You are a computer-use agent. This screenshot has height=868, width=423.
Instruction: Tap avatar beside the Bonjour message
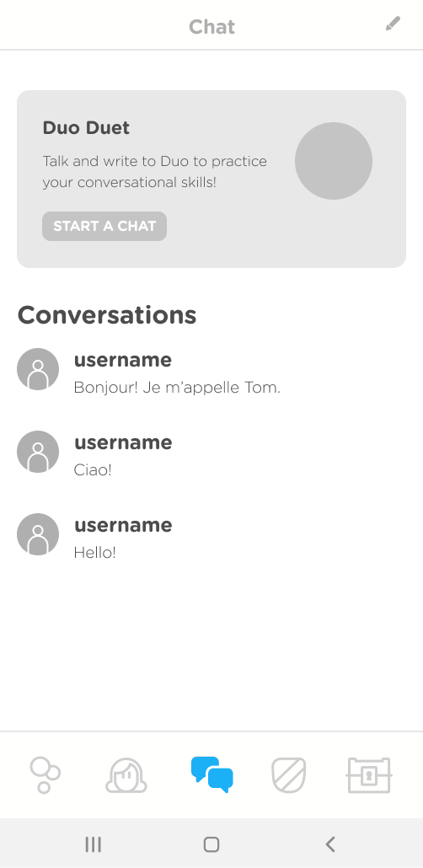pyautogui.click(x=38, y=368)
